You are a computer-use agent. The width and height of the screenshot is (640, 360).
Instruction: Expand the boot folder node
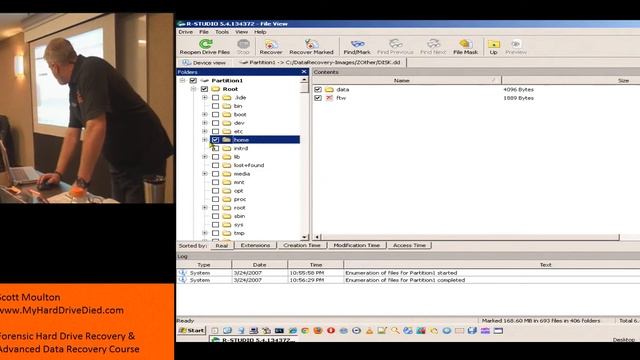(205, 115)
